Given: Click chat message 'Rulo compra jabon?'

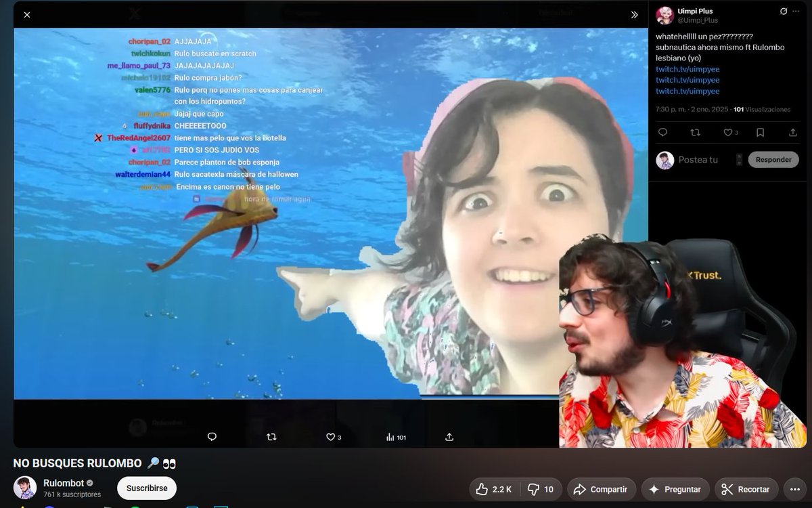Looking at the screenshot, I should tap(208, 78).
